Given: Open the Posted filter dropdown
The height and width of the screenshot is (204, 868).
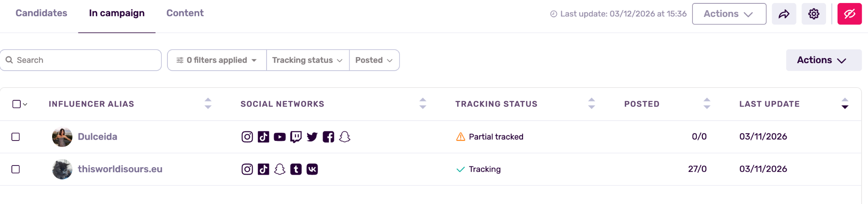Looking at the screenshot, I should point(374,60).
